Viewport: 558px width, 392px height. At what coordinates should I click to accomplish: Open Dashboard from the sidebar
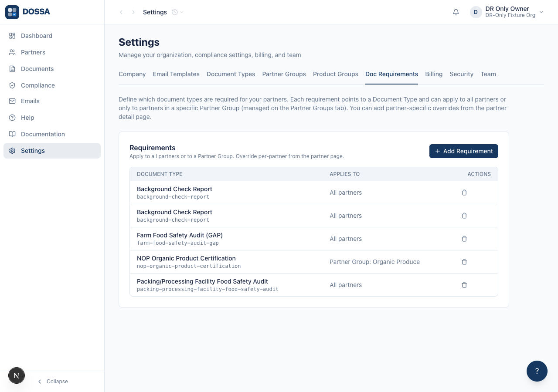pyautogui.click(x=52, y=36)
